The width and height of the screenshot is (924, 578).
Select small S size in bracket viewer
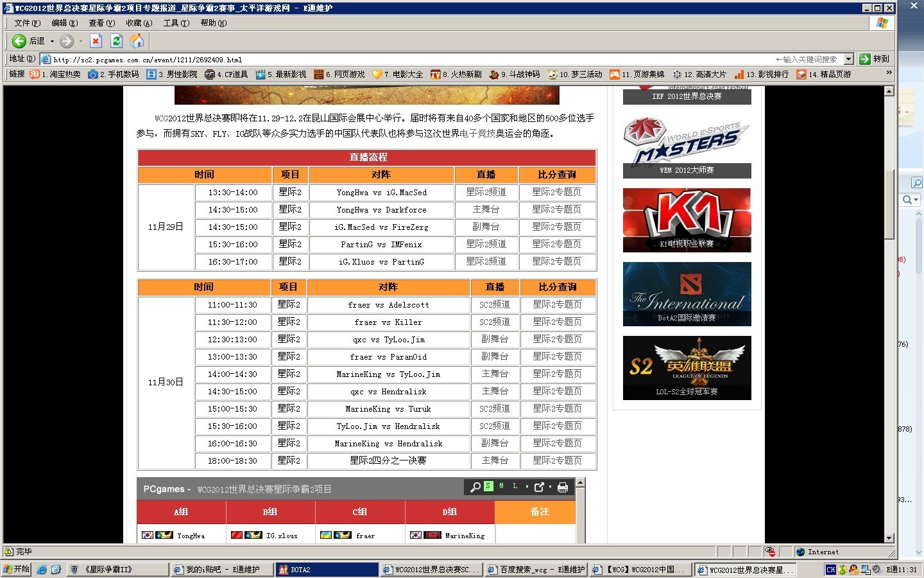(x=488, y=486)
